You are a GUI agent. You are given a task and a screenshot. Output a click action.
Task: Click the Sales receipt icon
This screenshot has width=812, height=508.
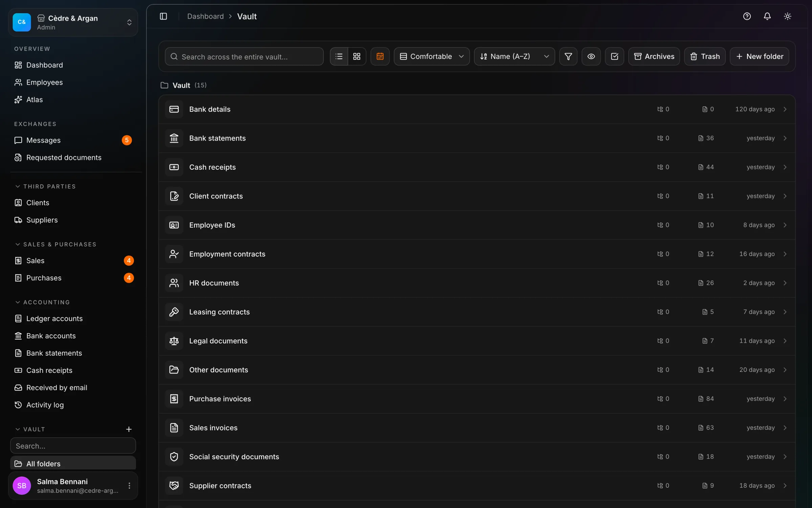tap(18, 261)
